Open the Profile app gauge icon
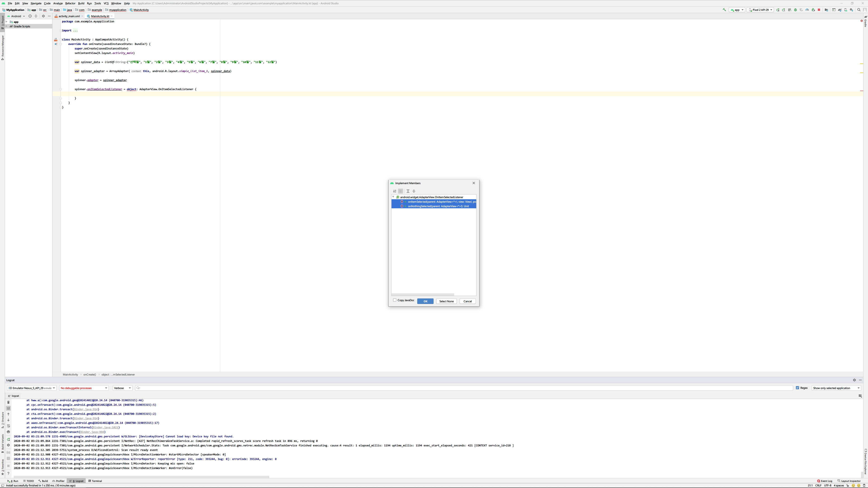This screenshot has width=868, height=488. [807, 10]
